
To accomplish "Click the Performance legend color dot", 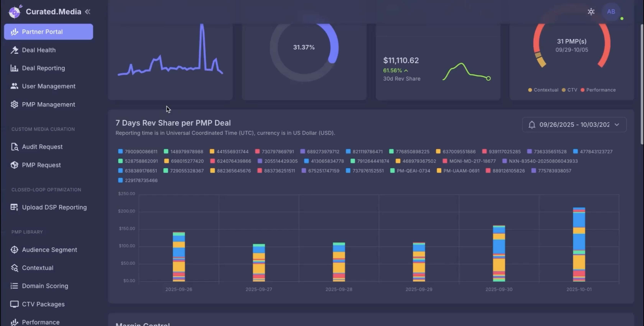I will [582, 90].
